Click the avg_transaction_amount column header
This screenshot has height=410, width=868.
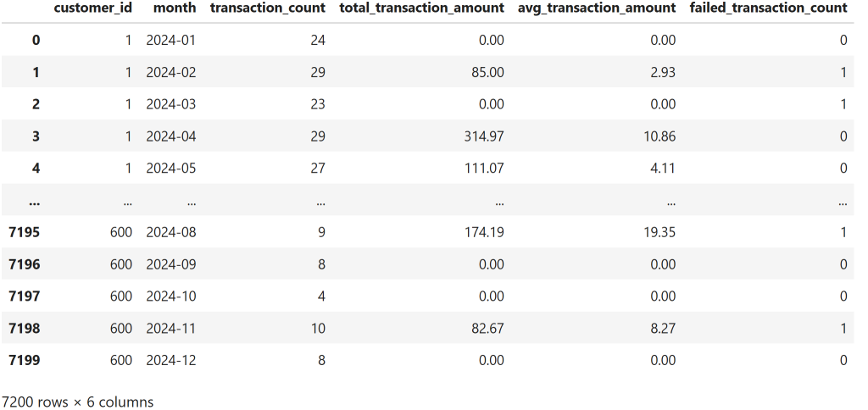[x=597, y=8]
